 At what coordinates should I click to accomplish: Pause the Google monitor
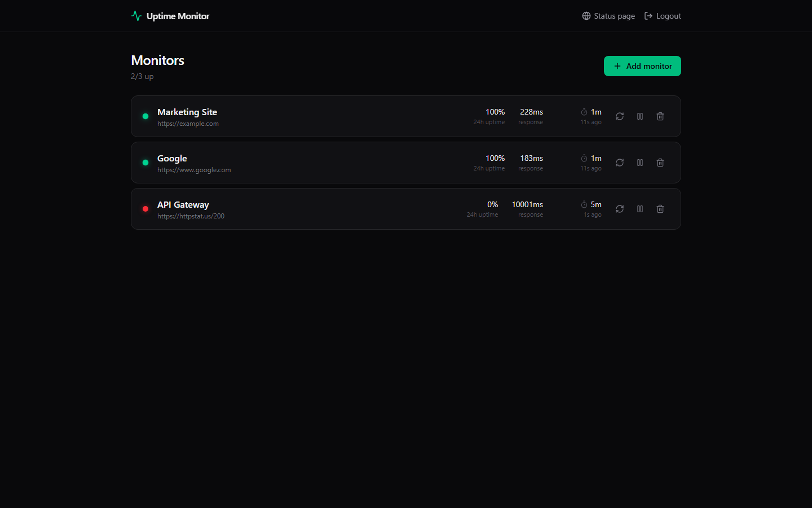[x=640, y=163]
